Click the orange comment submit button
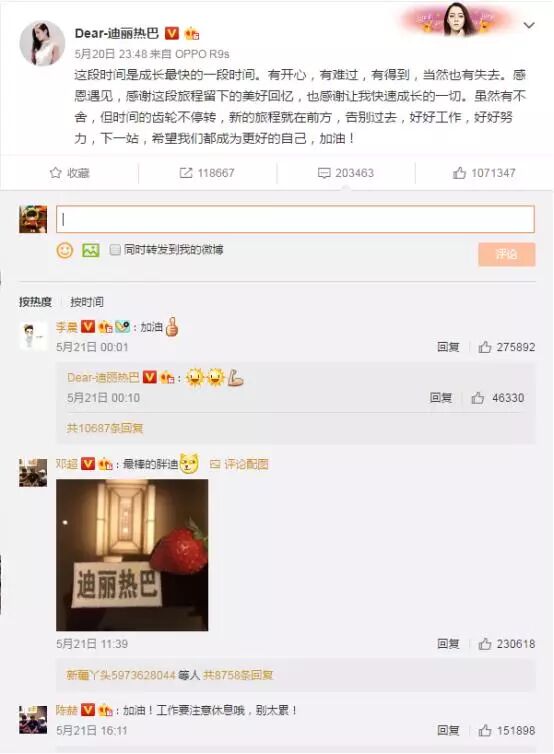554x754 pixels. 506,254
